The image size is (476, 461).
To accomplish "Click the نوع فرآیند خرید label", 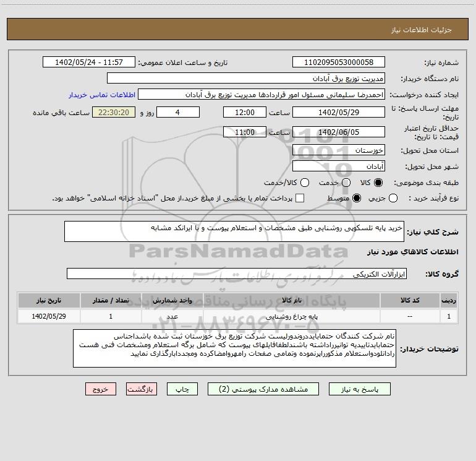I will coord(433,198).
